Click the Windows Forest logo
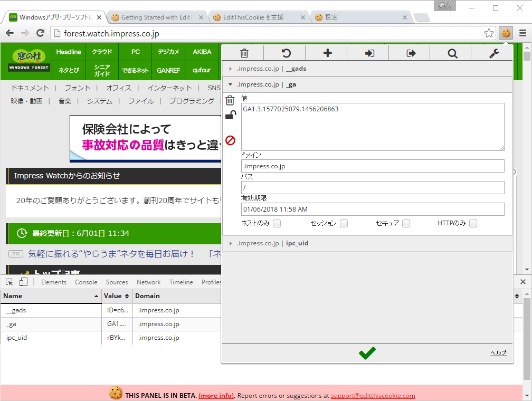 click(29, 60)
